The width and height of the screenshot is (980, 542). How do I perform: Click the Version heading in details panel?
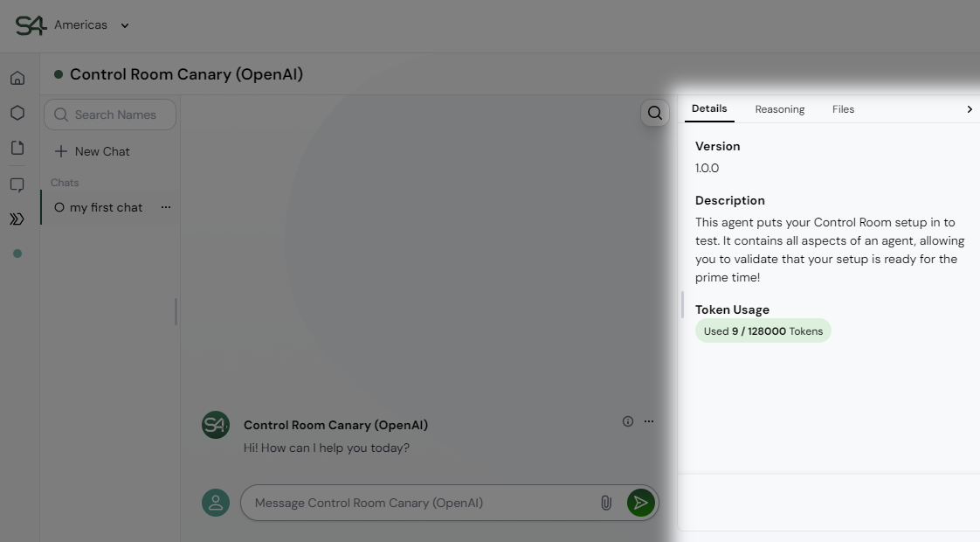[x=717, y=146]
